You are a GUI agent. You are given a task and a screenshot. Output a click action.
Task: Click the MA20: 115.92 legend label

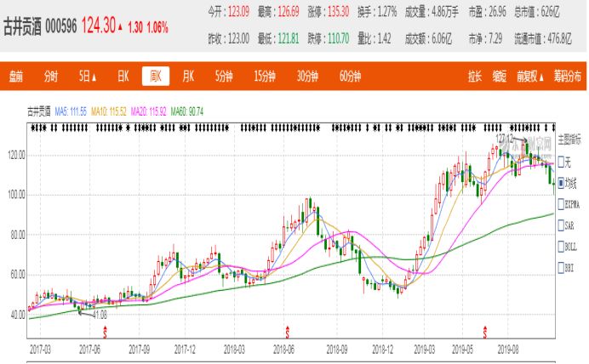tap(148, 111)
